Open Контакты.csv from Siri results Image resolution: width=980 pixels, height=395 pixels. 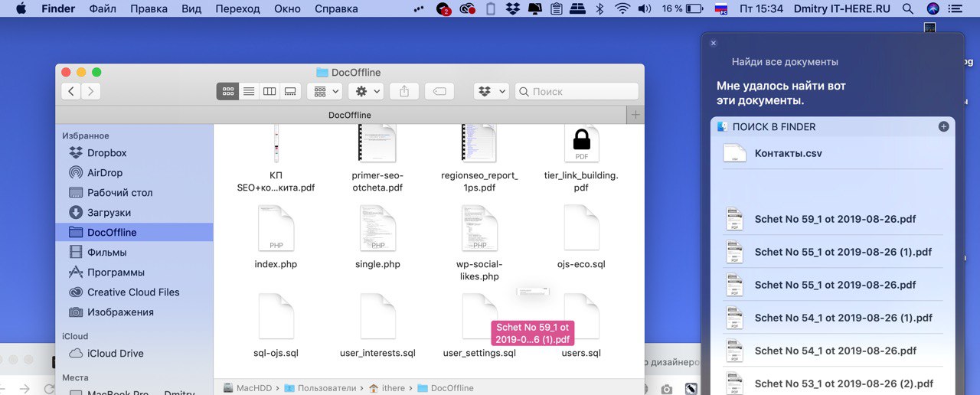click(788, 153)
